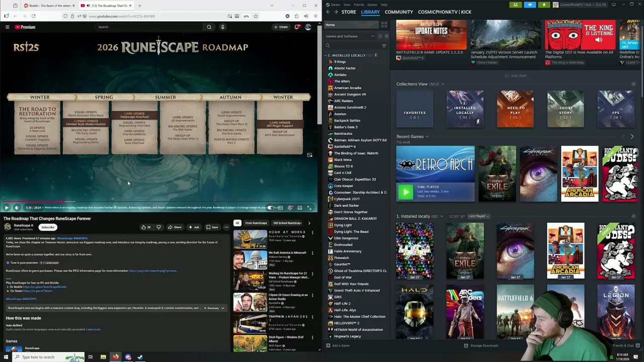Open the pegi.info link in description
The height and width of the screenshot is (362, 644).
point(152,270)
